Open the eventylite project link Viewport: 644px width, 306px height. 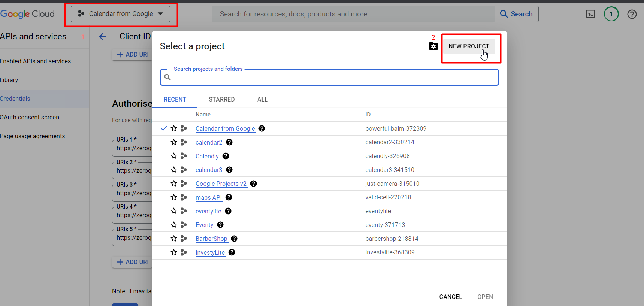pos(208,211)
